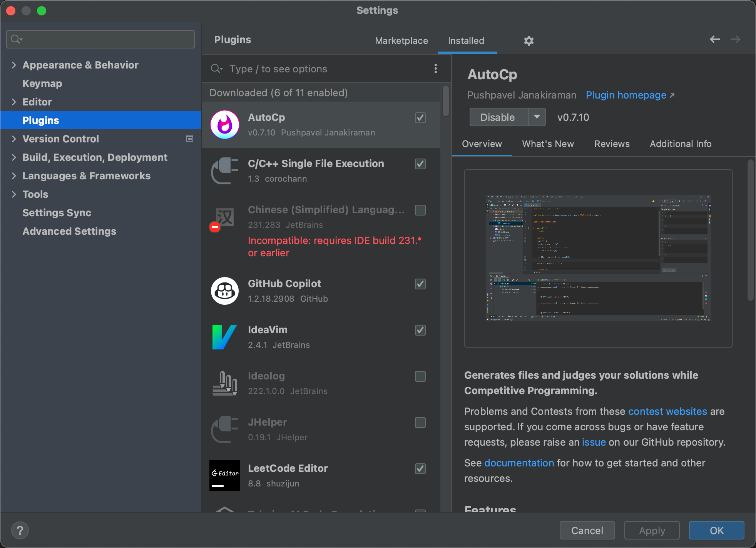Enable the JHelper plugin checkbox
Screen dimensions: 756x548
point(420,423)
